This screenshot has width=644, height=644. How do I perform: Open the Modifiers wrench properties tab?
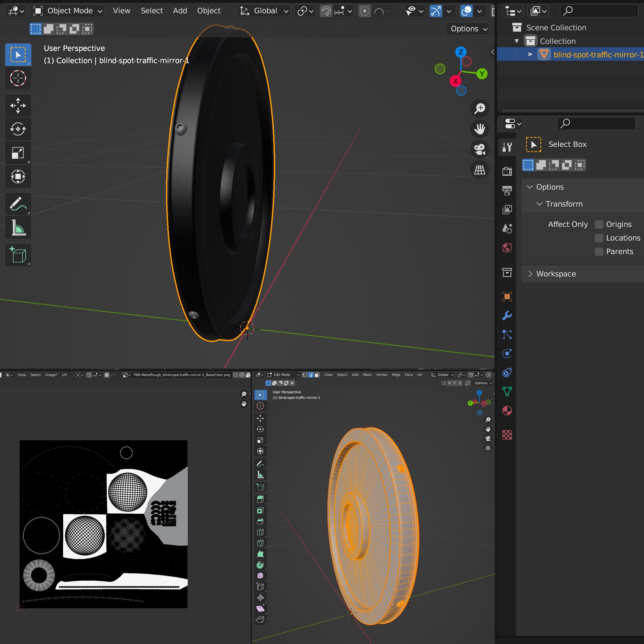507,315
